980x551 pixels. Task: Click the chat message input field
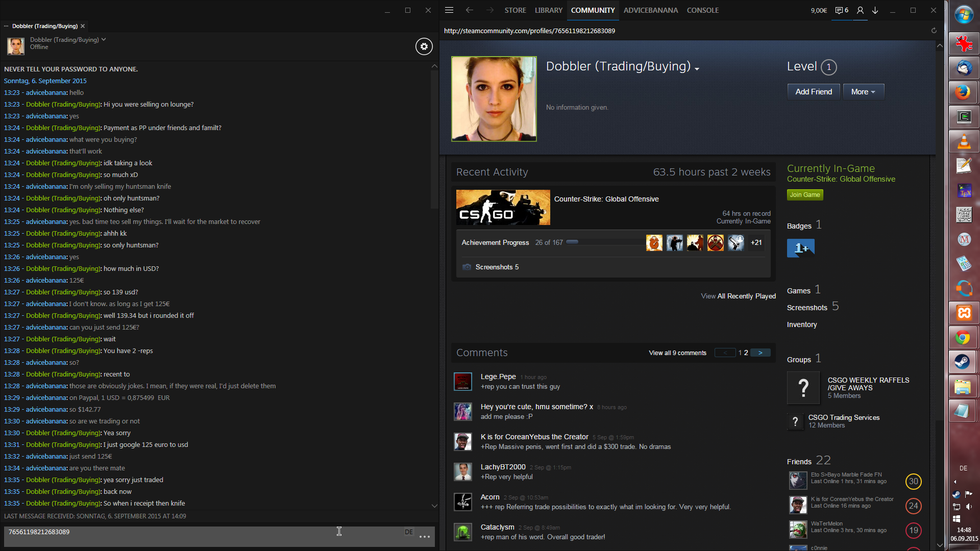click(x=204, y=536)
